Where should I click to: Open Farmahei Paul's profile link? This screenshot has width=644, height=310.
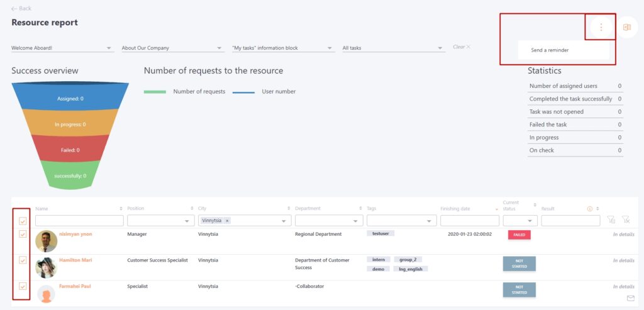tap(75, 286)
